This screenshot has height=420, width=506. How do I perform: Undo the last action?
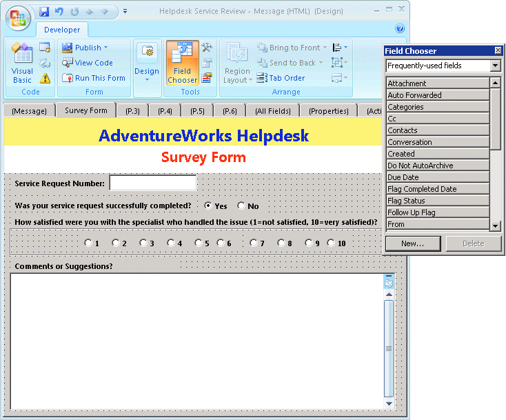click(59, 12)
